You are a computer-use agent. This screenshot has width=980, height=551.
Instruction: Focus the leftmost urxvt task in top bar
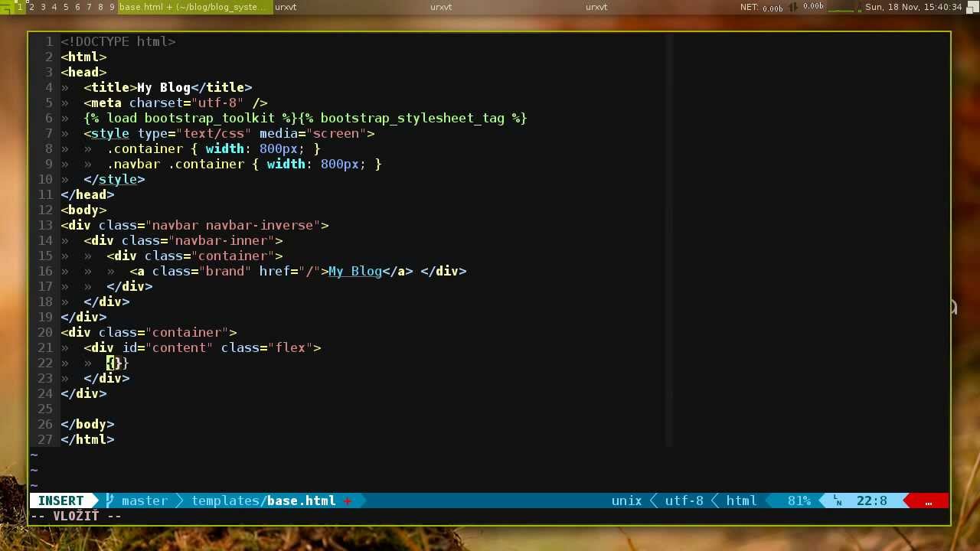pyautogui.click(x=286, y=7)
